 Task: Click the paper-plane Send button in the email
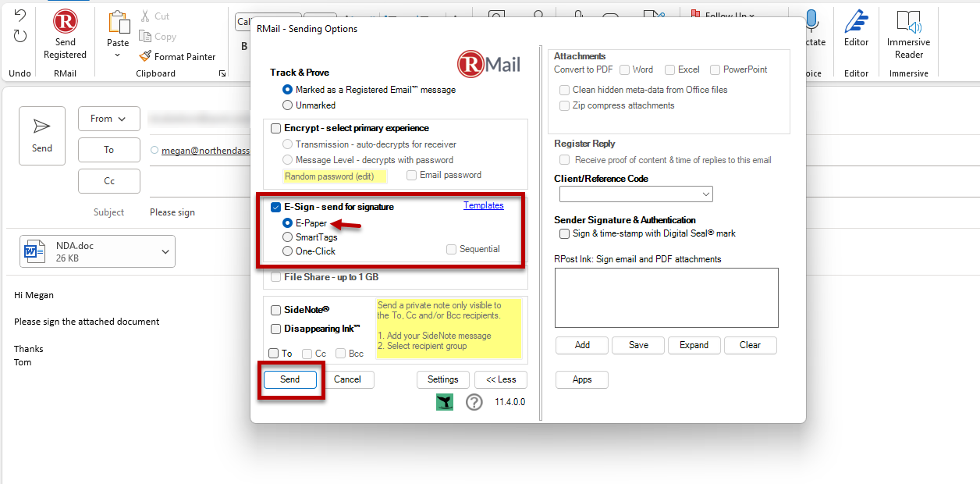click(x=42, y=136)
